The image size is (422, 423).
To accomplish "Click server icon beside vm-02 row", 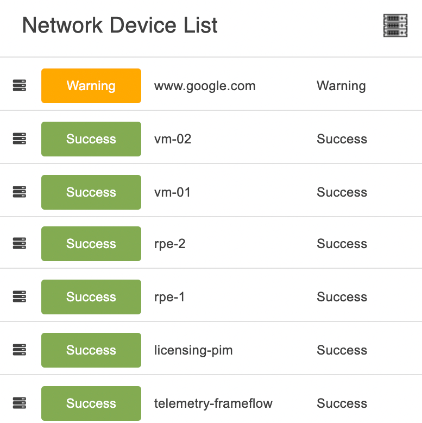I will pyautogui.click(x=19, y=138).
